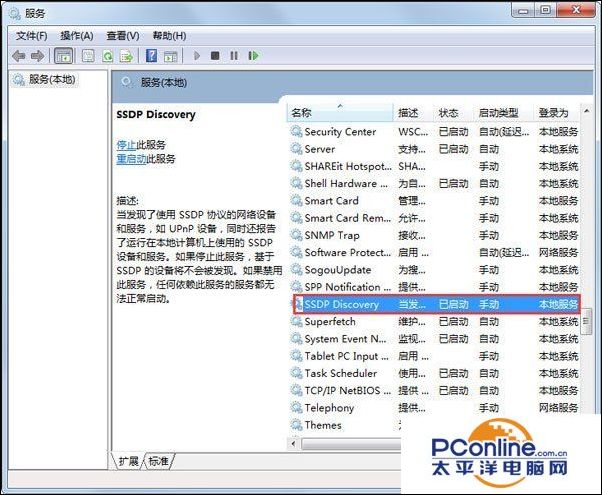
Task: Click the Pause Service icon
Action: [x=234, y=56]
